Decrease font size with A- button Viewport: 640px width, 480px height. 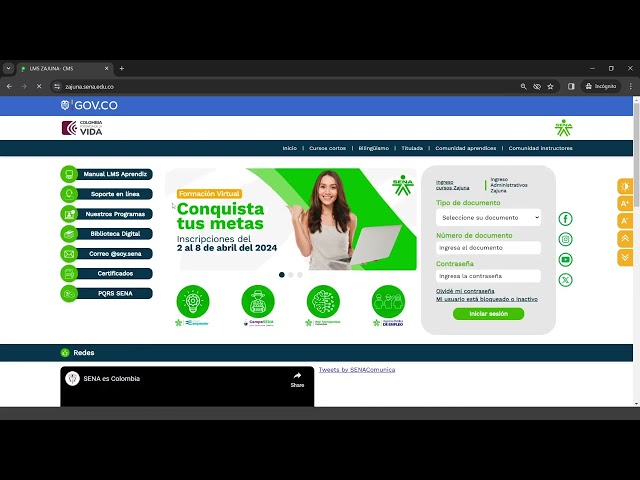click(x=625, y=221)
